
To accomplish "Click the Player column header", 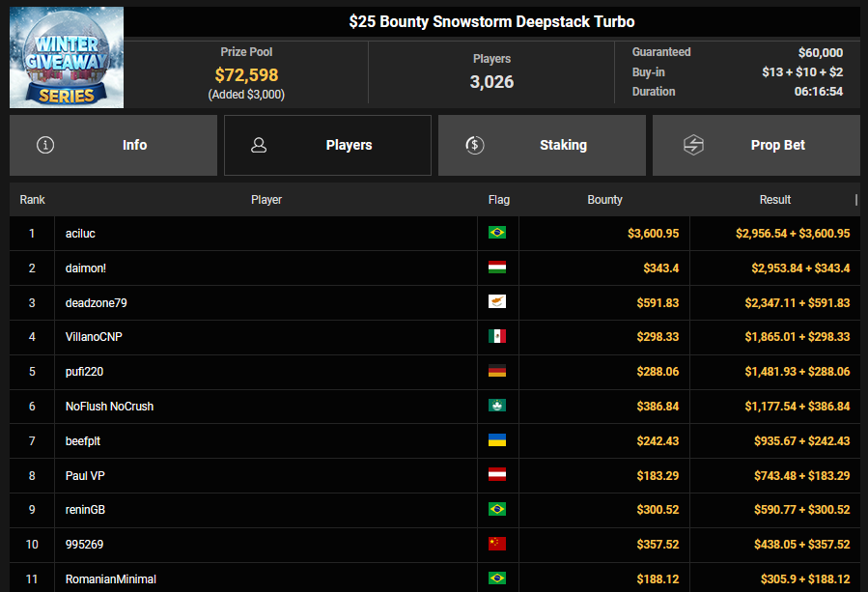I will (266, 200).
